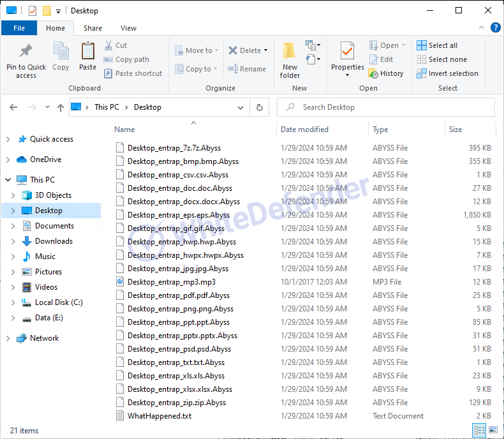Sort by the Size column
Screen dimensions: 504x439
point(455,129)
